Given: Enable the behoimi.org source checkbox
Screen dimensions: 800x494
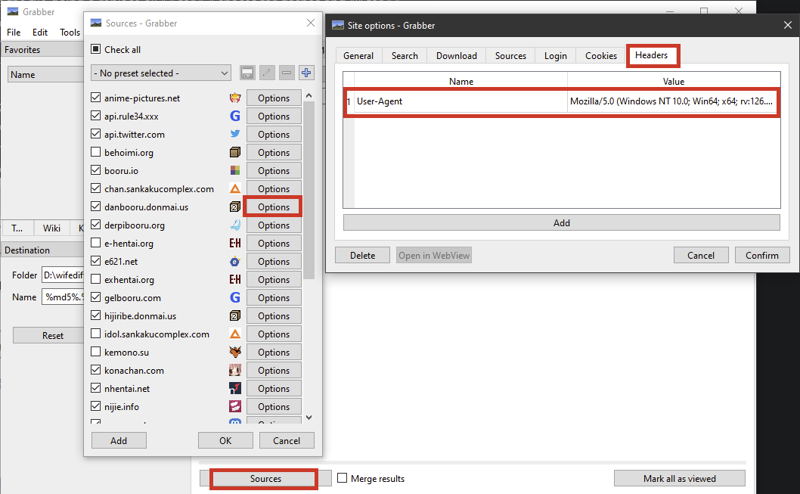Looking at the screenshot, I should [x=95, y=152].
